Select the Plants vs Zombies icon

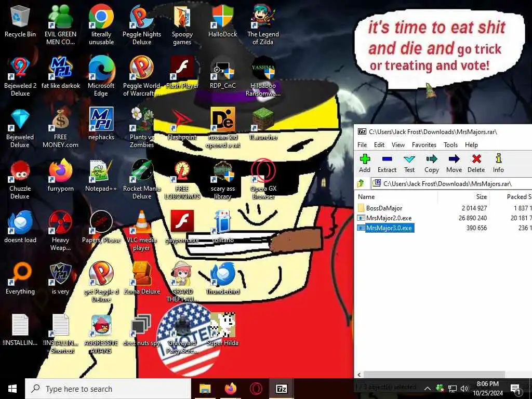pos(142,128)
